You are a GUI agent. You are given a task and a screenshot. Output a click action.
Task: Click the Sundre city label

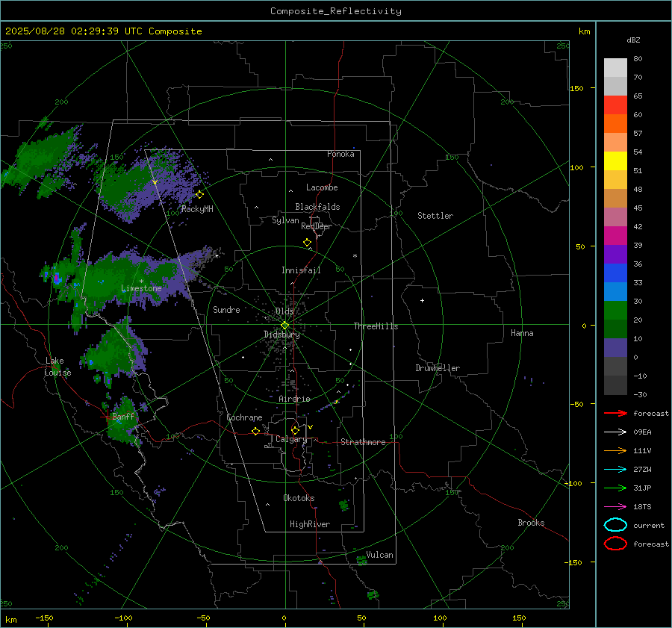tap(226, 310)
